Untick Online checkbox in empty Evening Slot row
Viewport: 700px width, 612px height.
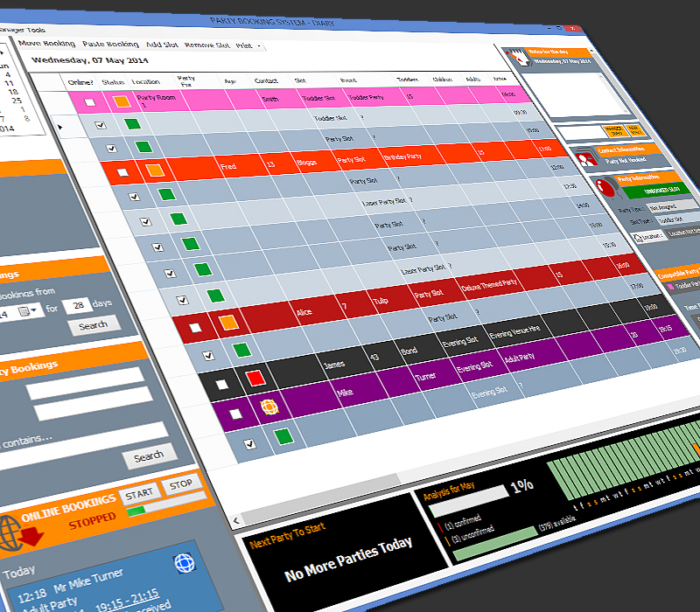tap(250, 444)
